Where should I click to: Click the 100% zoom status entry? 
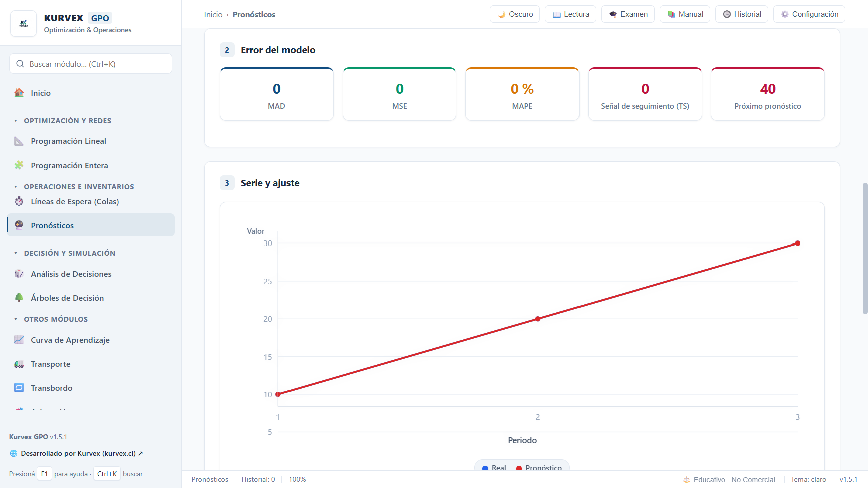pos(297,479)
